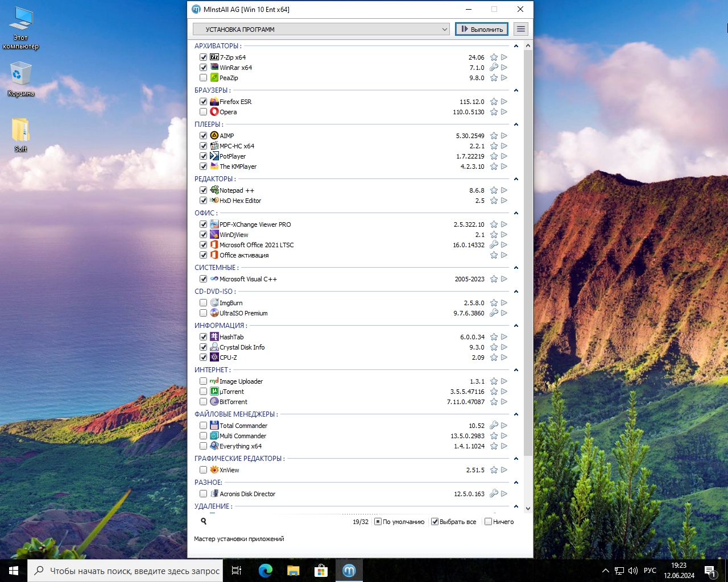Click the key icon for Microsoft Office 2021 LTSC
Image resolution: width=728 pixels, height=582 pixels.
[x=494, y=245]
